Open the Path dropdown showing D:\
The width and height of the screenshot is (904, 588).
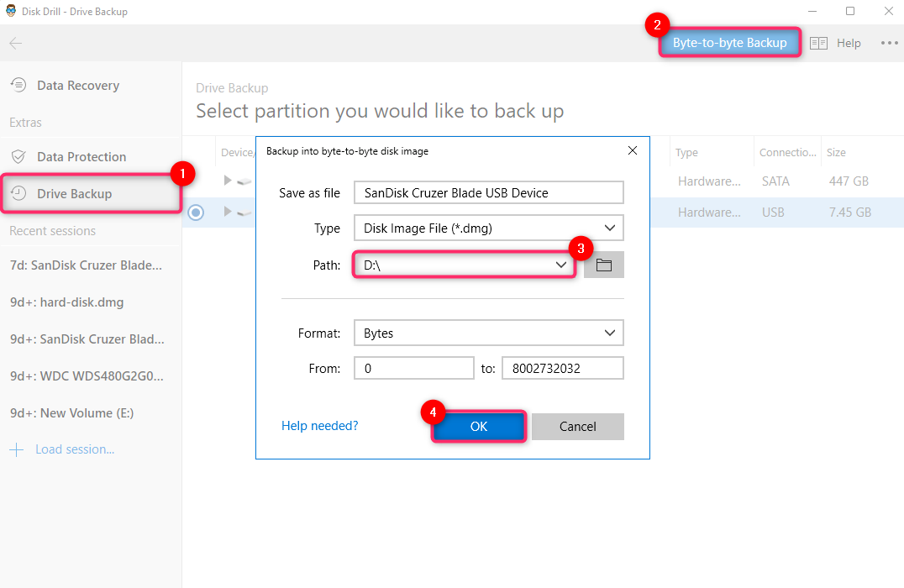pos(465,265)
